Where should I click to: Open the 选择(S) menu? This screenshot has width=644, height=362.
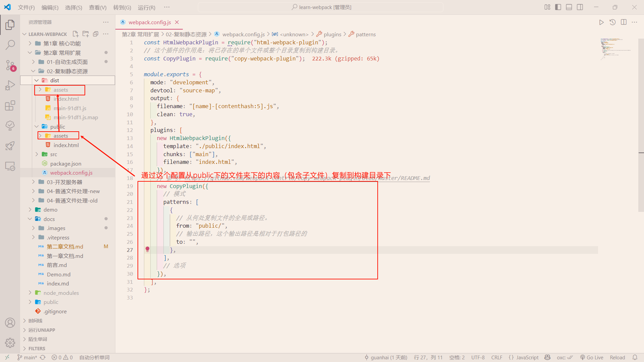73,7
